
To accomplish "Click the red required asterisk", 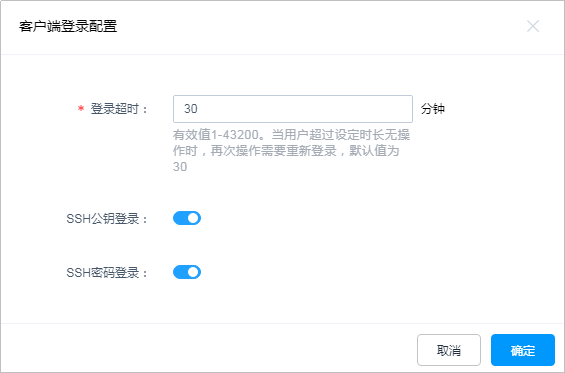I will point(81,108).
